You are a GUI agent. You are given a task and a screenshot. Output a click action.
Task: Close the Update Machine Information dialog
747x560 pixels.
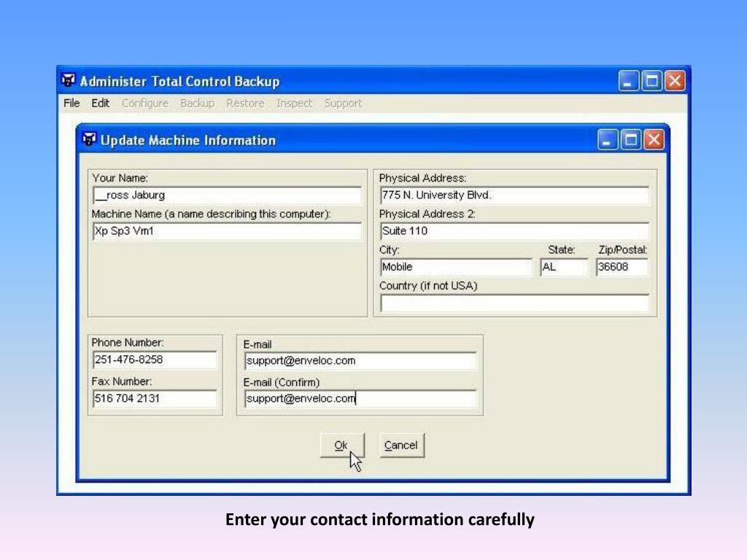pos(654,140)
